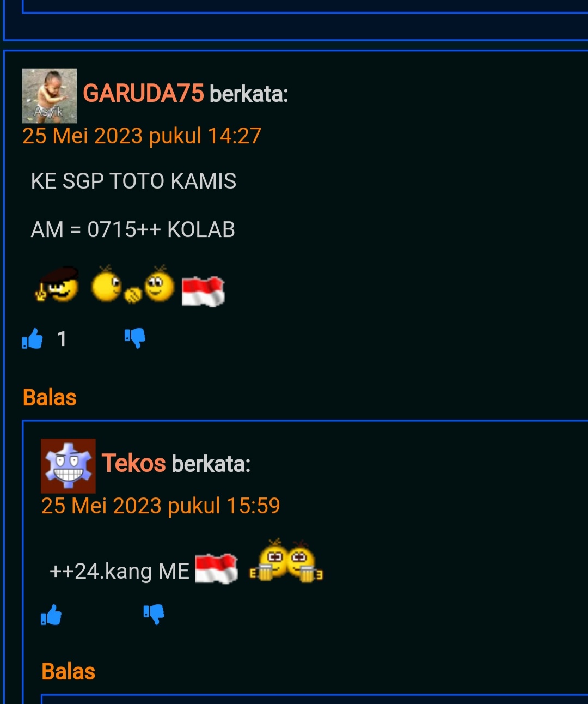
Task: Open the GARUDA75 username profile link
Action: tap(143, 94)
